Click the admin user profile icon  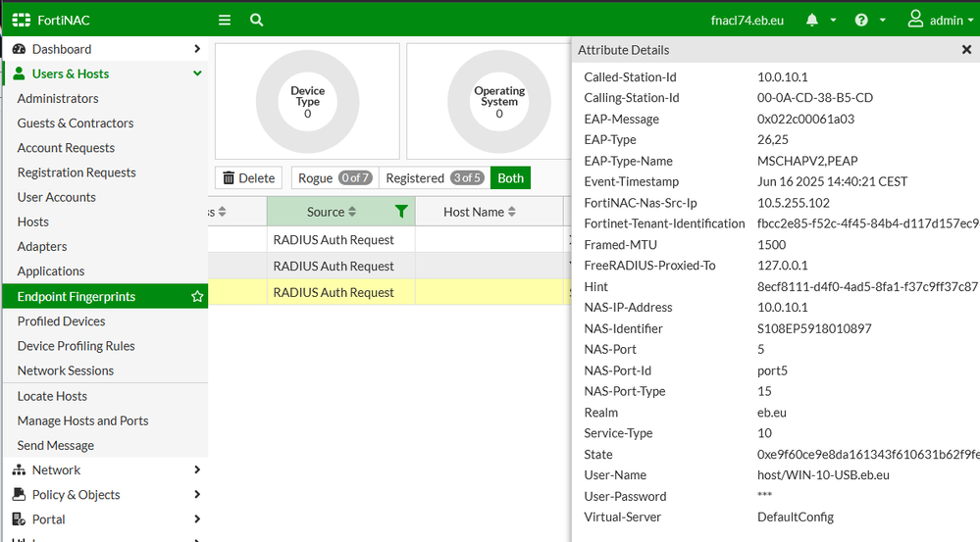point(915,20)
